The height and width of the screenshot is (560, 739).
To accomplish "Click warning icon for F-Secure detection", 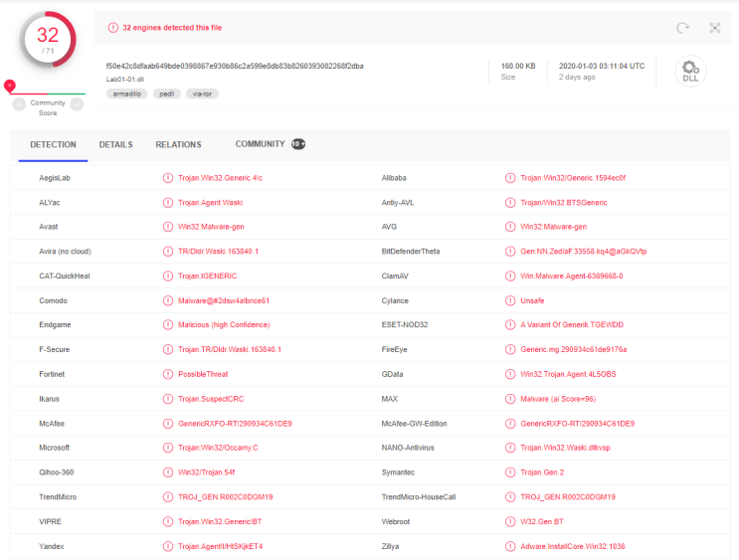I will click(x=168, y=349).
